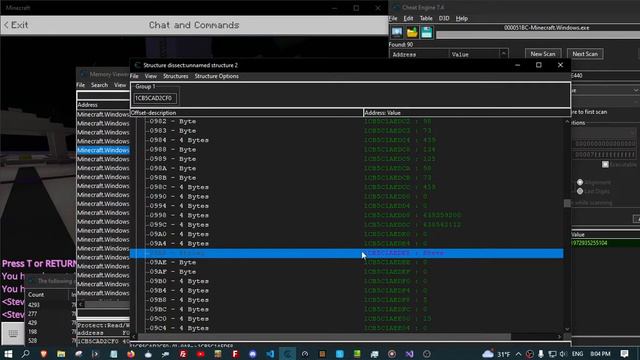Image resolution: width=640 pixels, height=360 pixels.
Task: Open scan type dropdown in Cheat Engine
Action: pos(636,90)
